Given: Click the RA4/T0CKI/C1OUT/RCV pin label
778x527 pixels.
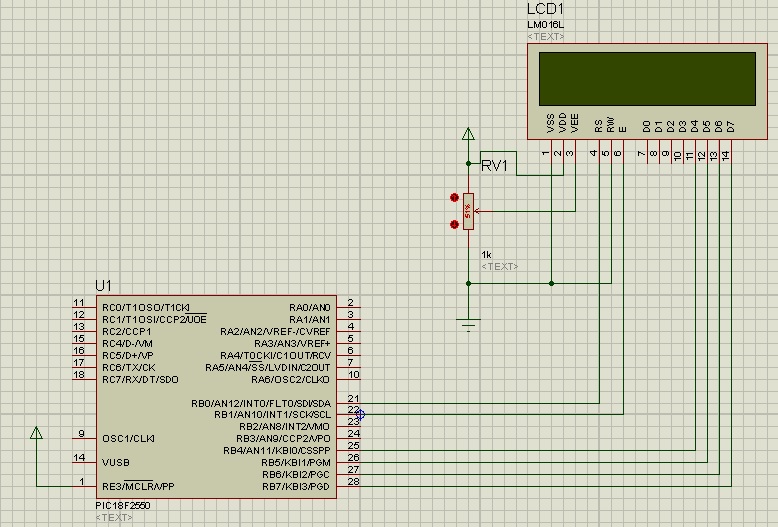Looking at the screenshot, I should (x=275, y=355).
